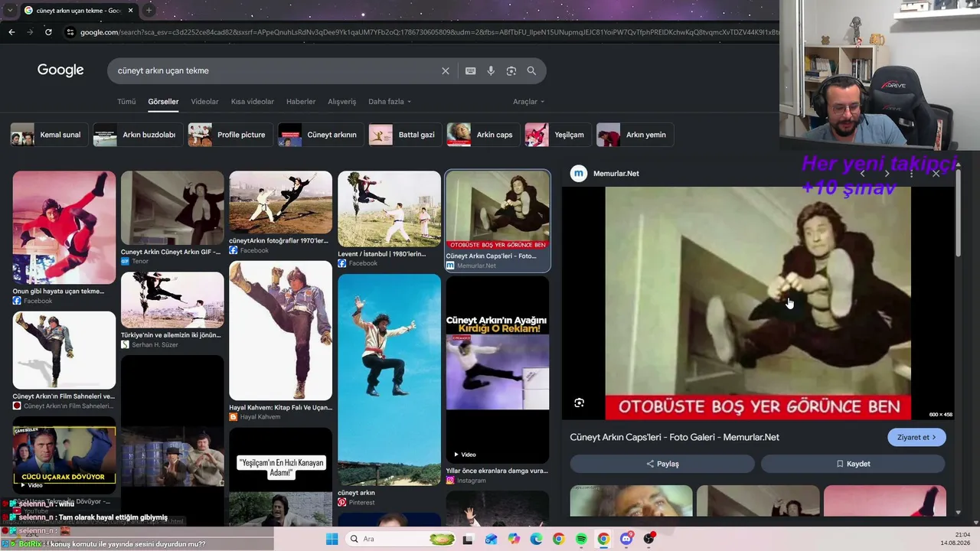The width and height of the screenshot is (980, 551).
Task: Open the Kısa videolar tab
Action: [253, 102]
